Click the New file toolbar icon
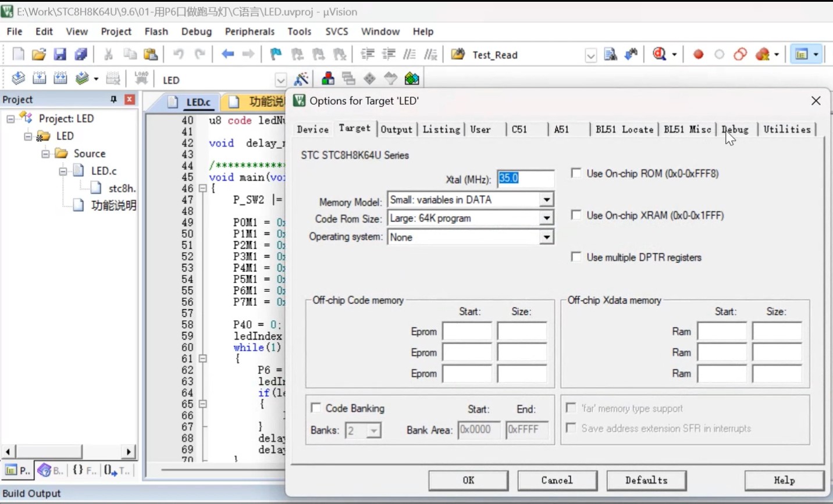Screen dimensions: 833x504 pos(18,54)
